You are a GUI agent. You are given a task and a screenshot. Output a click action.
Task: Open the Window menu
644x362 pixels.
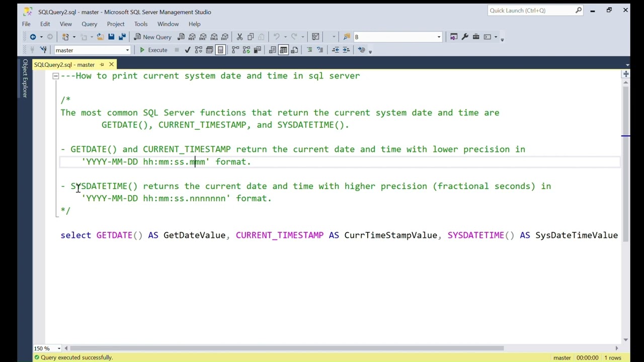tap(168, 24)
